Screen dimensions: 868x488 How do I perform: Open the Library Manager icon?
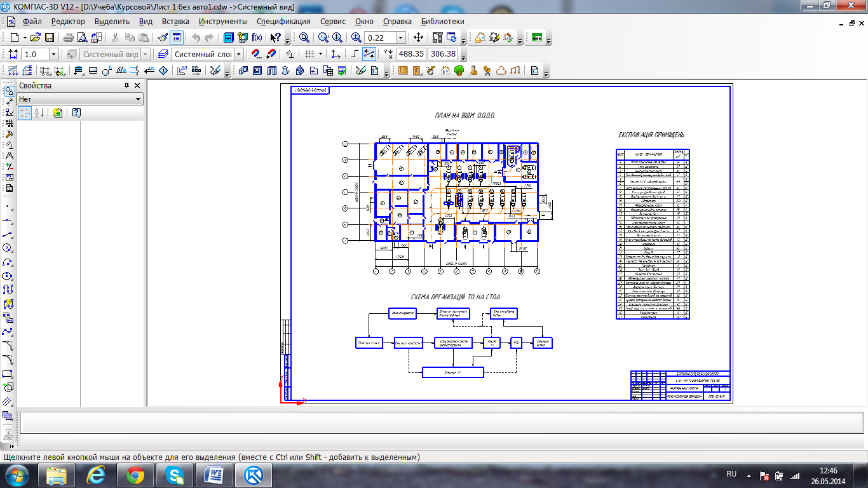pyautogui.click(x=228, y=37)
